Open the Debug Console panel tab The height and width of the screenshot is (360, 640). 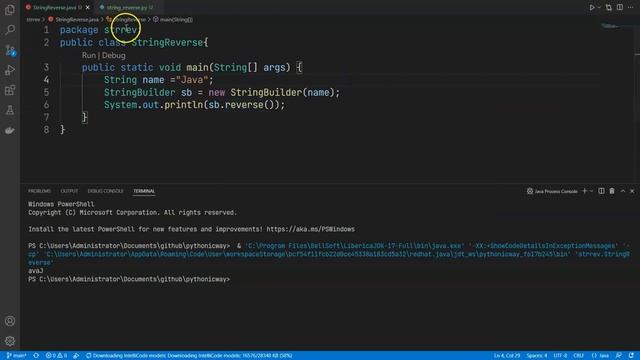point(105,191)
